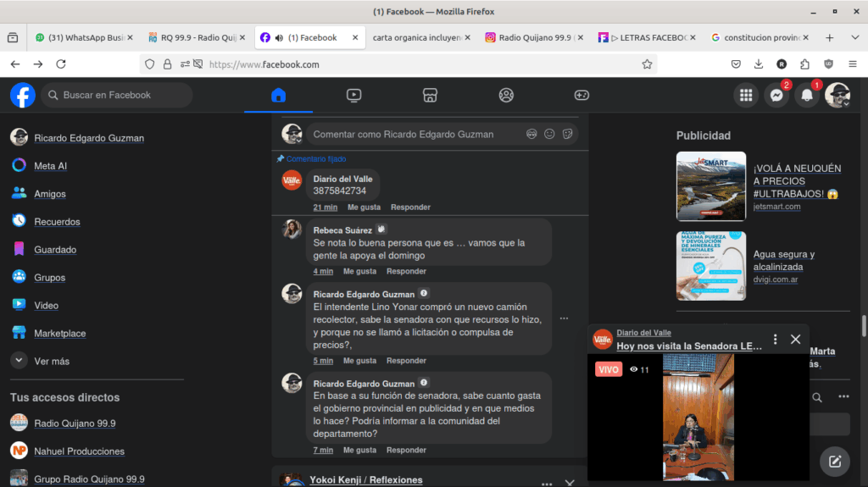868x487 pixels.
Task: Open the Facebook apps grid menu
Action: pos(746,96)
